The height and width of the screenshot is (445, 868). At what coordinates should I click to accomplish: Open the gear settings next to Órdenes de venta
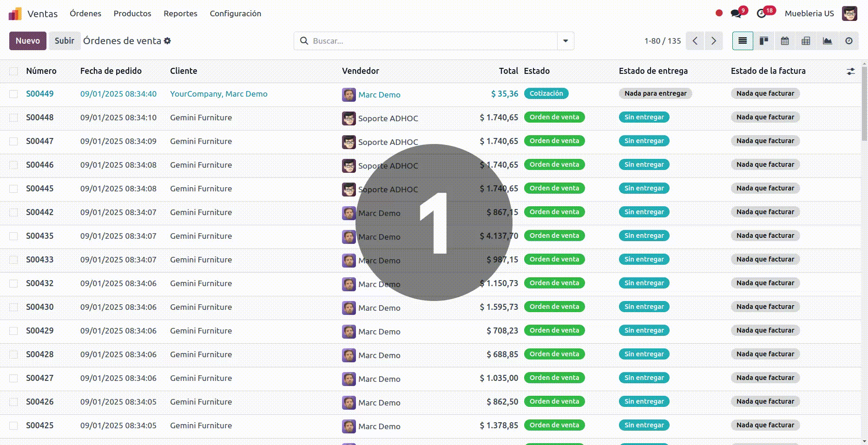[x=167, y=41]
